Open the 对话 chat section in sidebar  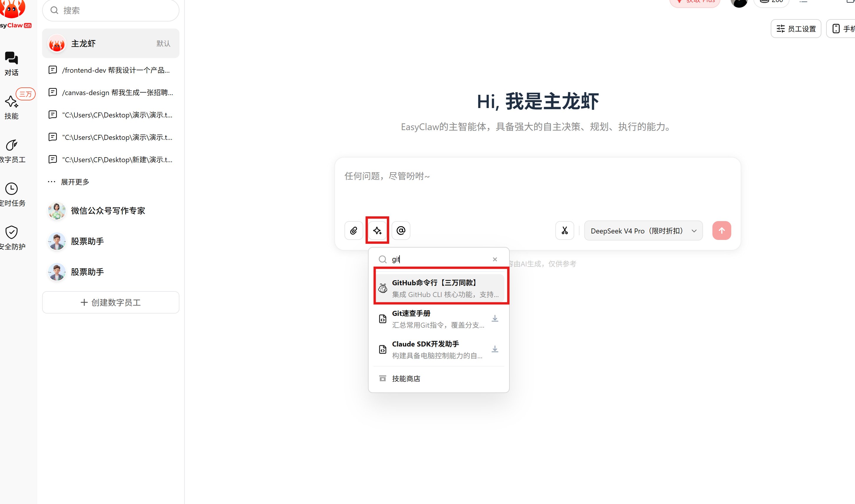click(x=11, y=64)
